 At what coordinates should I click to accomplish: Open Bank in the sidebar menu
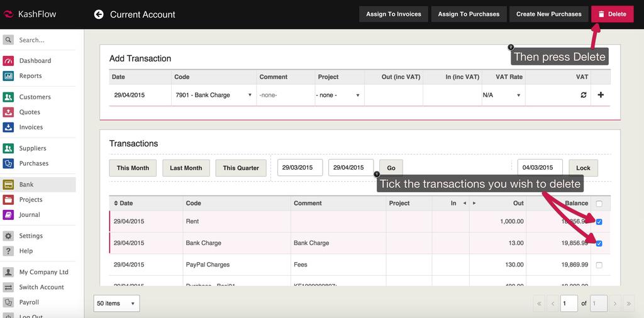tap(26, 185)
